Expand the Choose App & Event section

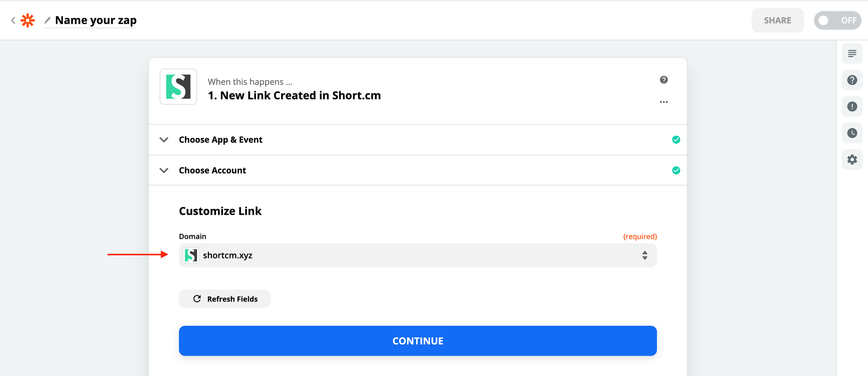point(418,140)
